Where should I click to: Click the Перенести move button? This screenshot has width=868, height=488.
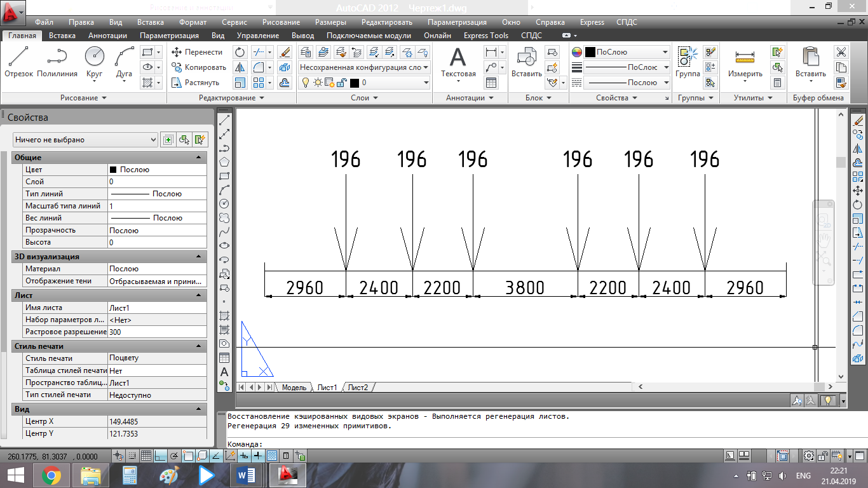[x=198, y=52]
